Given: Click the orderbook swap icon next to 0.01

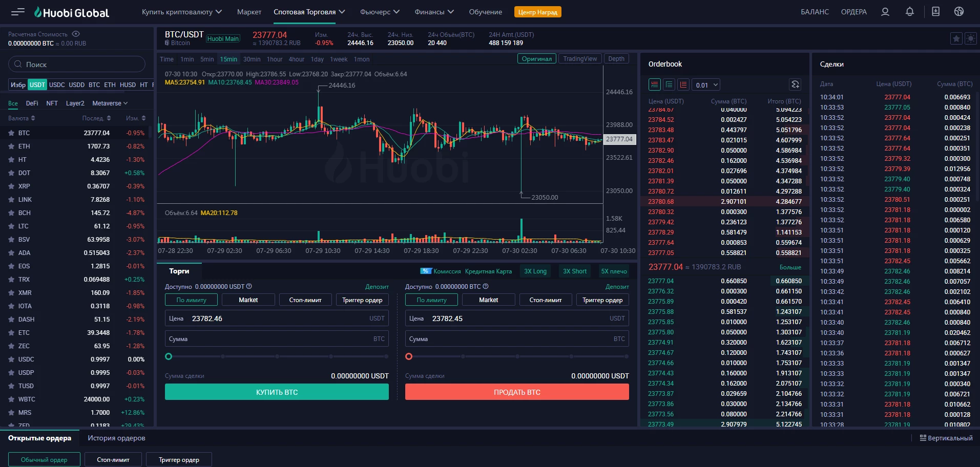Looking at the screenshot, I should pyautogui.click(x=795, y=85).
